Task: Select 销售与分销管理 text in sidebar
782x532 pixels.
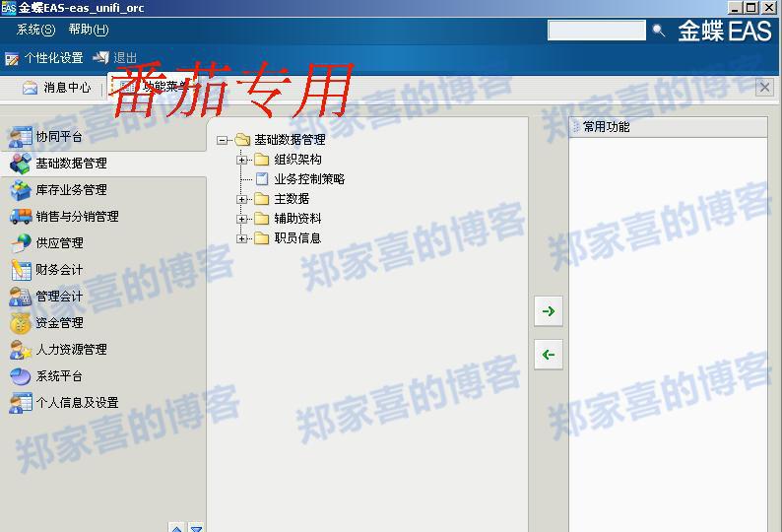Action: point(77,217)
